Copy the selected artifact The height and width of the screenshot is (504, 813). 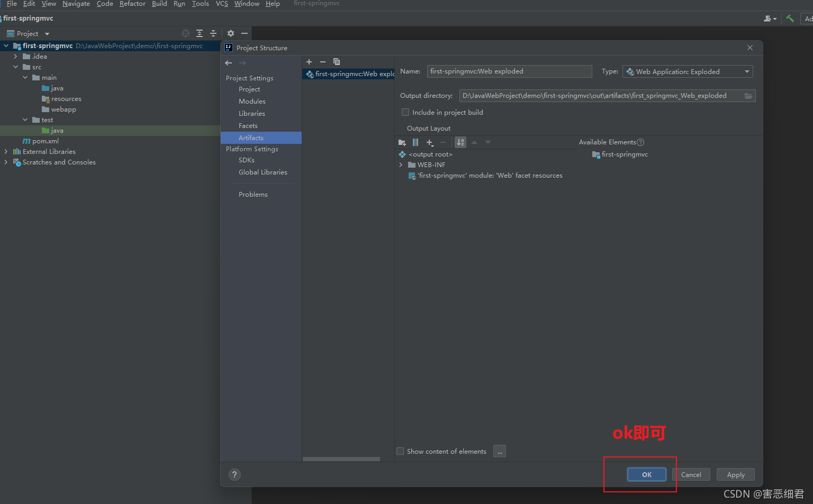coord(337,62)
